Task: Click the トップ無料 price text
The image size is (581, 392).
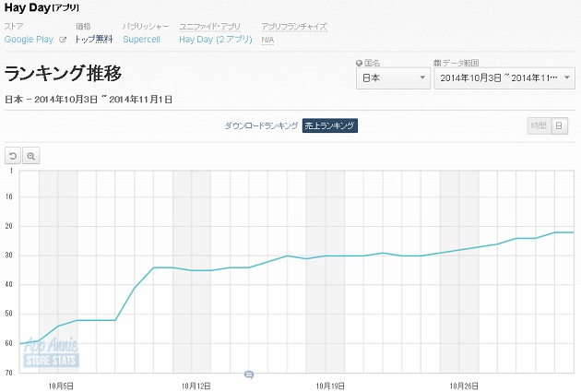Action: click(94, 40)
